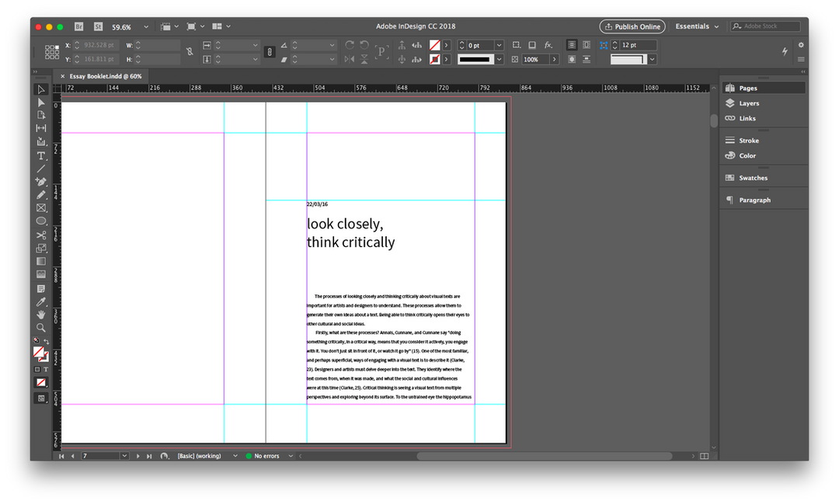Viewport: 839px width, 504px height.
Task: Switch to Essay Booklet.indd document tab
Action: pos(105,76)
